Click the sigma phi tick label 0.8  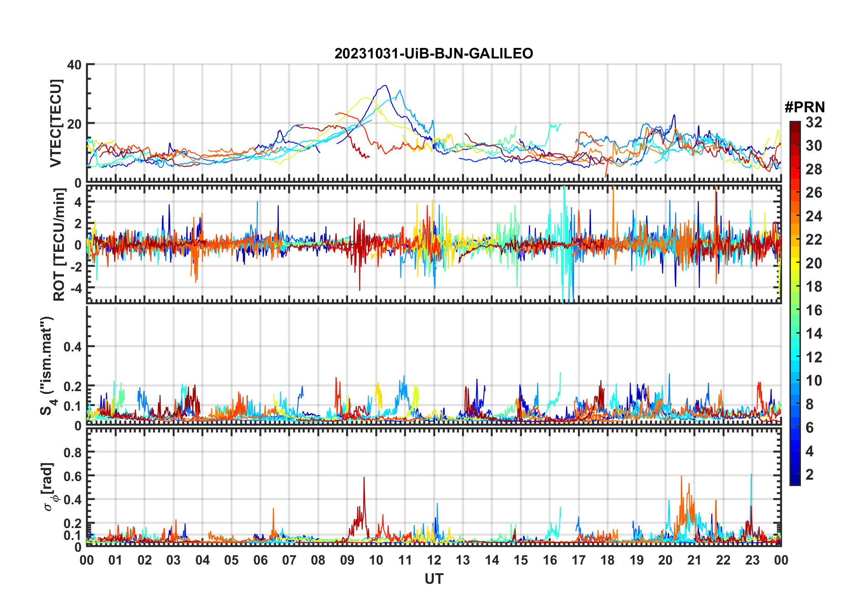[x=73, y=452]
